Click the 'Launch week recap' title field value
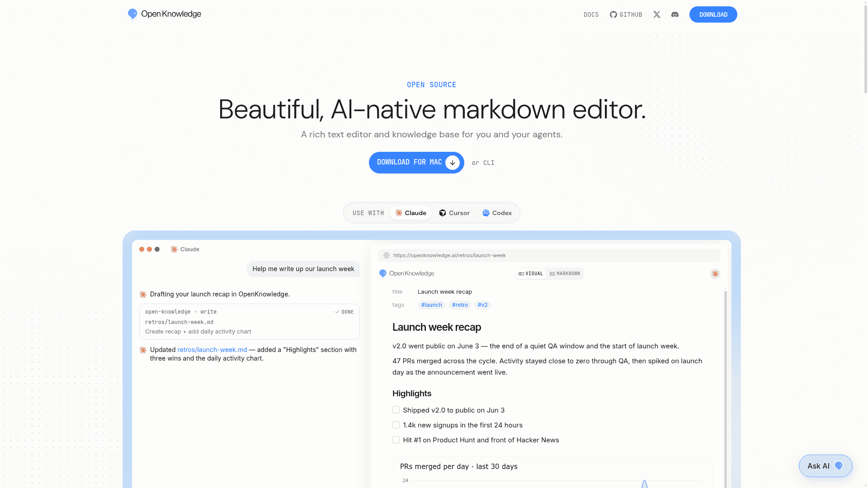Image resolution: width=868 pixels, height=488 pixels. click(445, 292)
